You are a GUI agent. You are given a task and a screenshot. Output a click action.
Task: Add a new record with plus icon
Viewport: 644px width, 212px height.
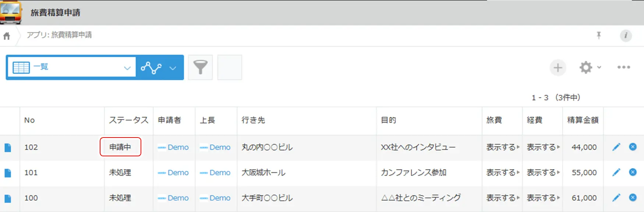558,68
